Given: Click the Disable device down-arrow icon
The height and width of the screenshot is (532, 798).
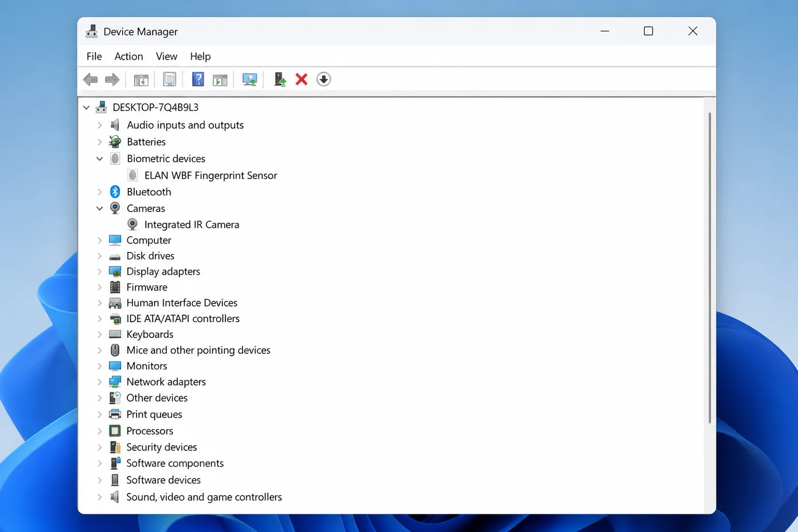Looking at the screenshot, I should coord(324,79).
